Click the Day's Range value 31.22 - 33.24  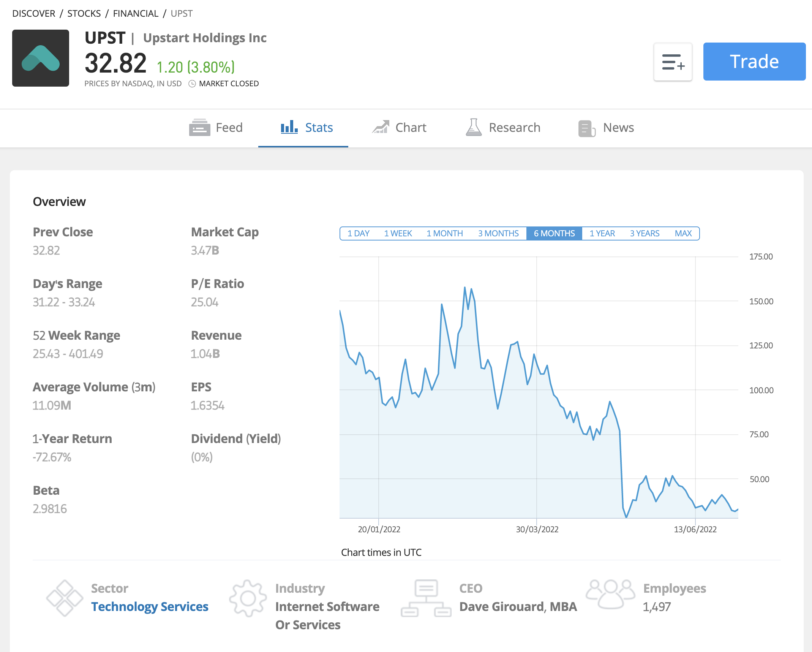(64, 302)
